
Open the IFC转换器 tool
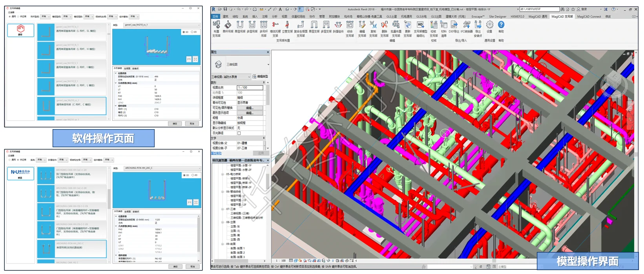click(467, 25)
